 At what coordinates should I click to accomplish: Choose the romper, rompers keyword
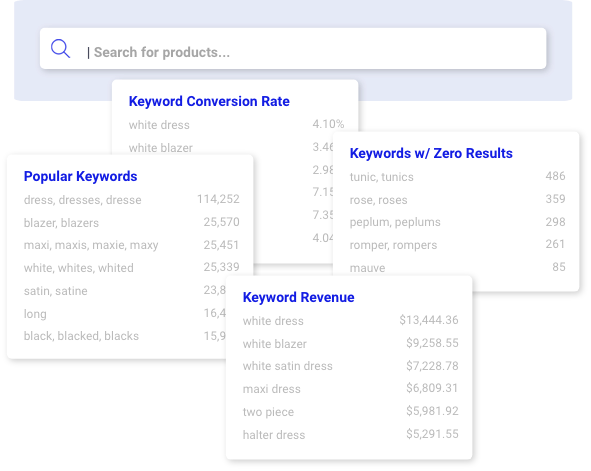(393, 245)
